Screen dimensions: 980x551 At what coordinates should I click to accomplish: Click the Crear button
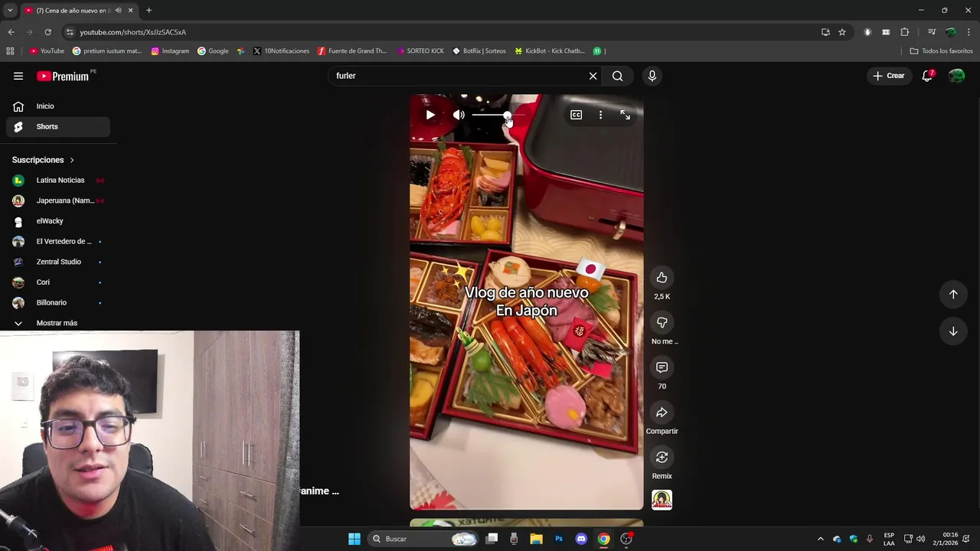888,76
